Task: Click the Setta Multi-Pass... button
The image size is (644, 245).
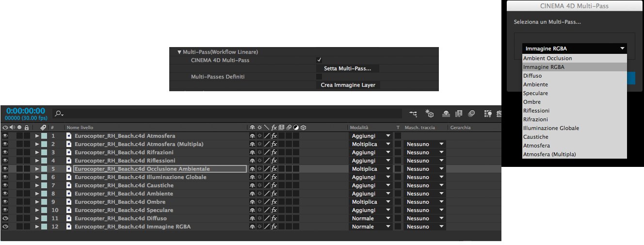Action: 347,68
